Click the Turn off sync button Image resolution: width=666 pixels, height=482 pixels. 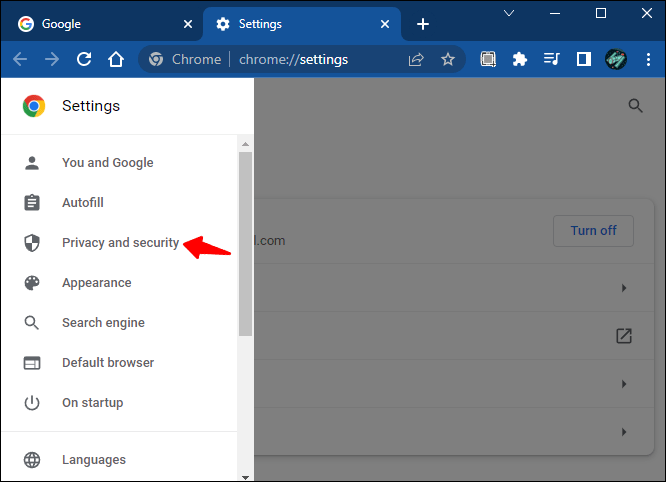[x=593, y=231]
